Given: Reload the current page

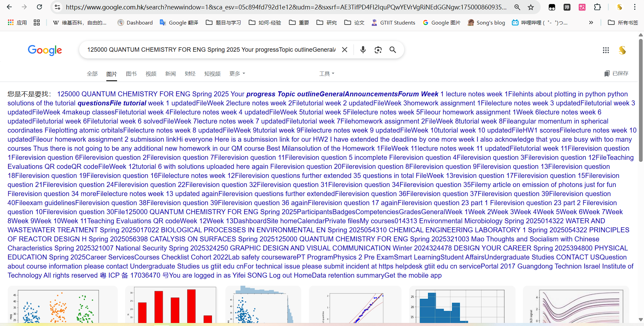Looking at the screenshot, I should pyautogui.click(x=39, y=7).
